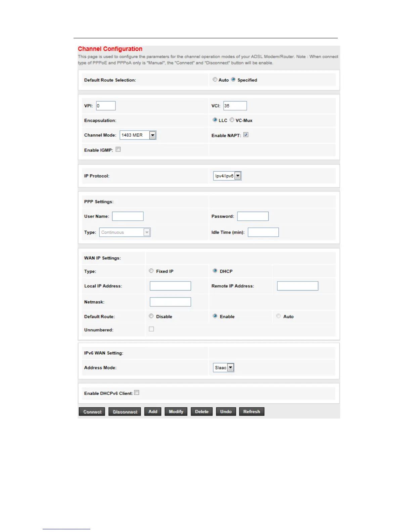
Task: Click the Modify button
Action: (176, 412)
